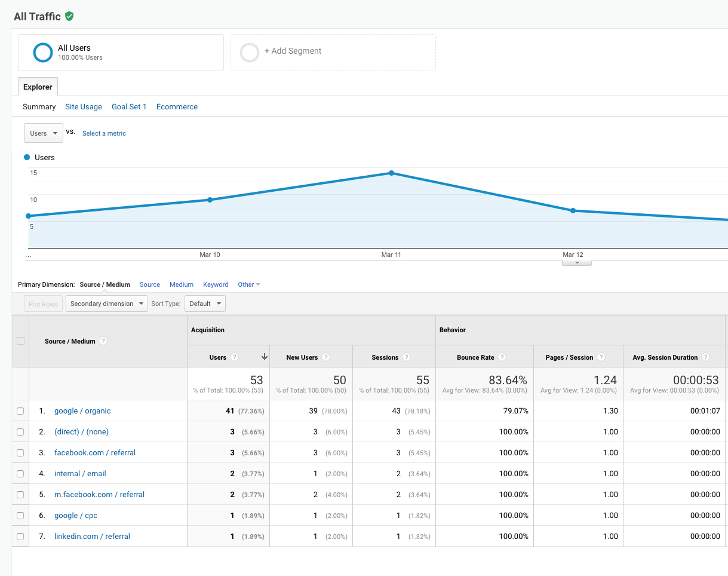Tick the checkbox beside facebook.com / referral
This screenshot has width=728, height=576.
[x=20, y=452]
